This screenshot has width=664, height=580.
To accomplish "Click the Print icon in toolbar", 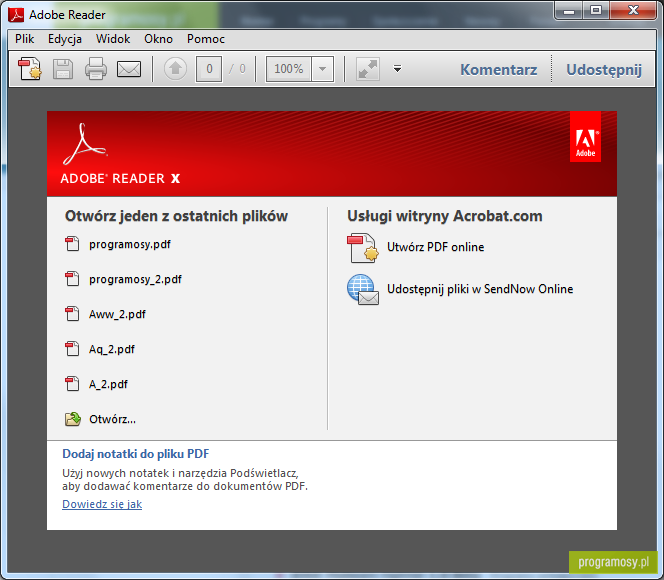I will (x=96, y=69).
